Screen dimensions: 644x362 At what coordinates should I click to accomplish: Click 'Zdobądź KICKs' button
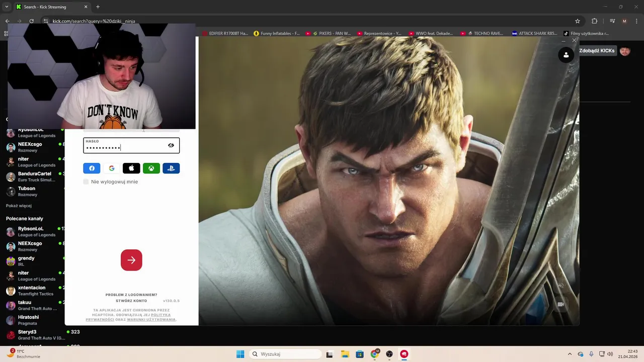tap(597, 50)
